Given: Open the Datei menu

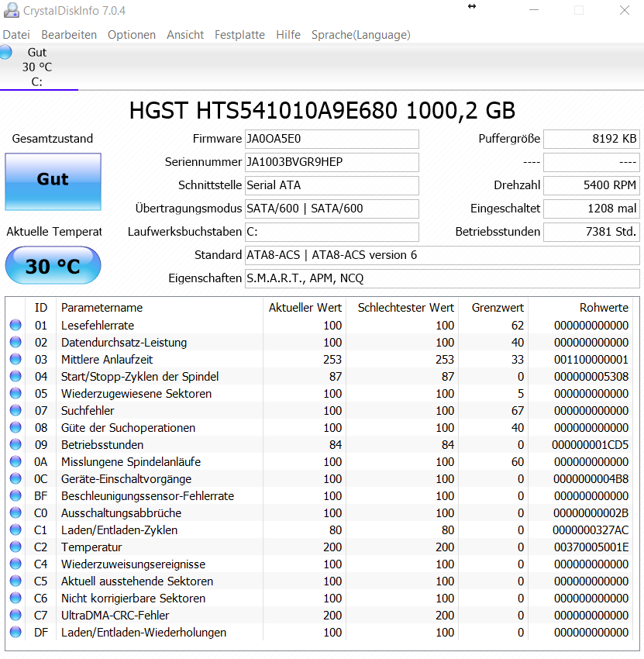Looking at the screenshot, I should [16, 34].
